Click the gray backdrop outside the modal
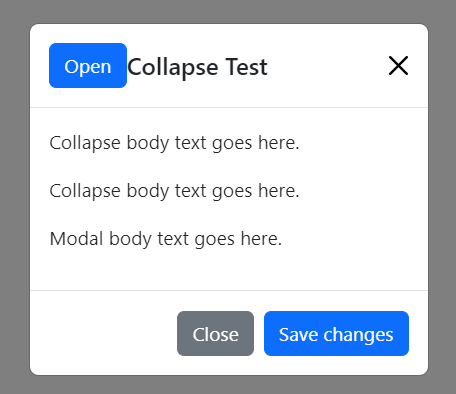Image resolution: width=456 pixels, height=394 pixels. [x=14, y=200]
